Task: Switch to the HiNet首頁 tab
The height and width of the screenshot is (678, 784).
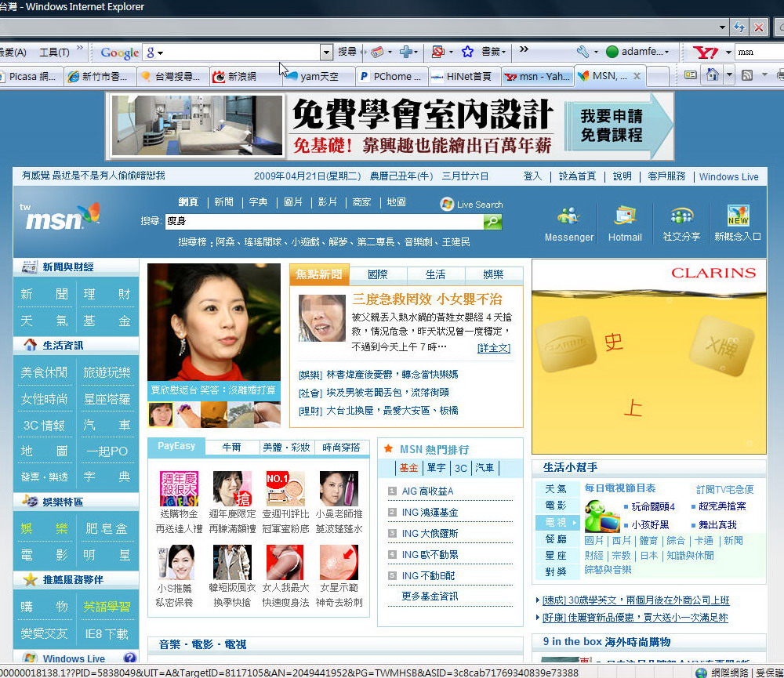Action: 464,77
